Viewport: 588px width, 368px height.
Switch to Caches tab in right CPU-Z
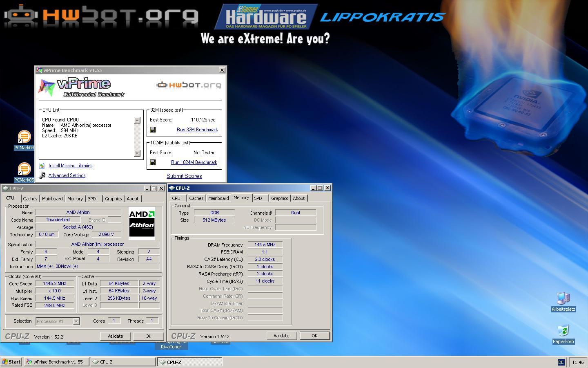tap(196, 198)
